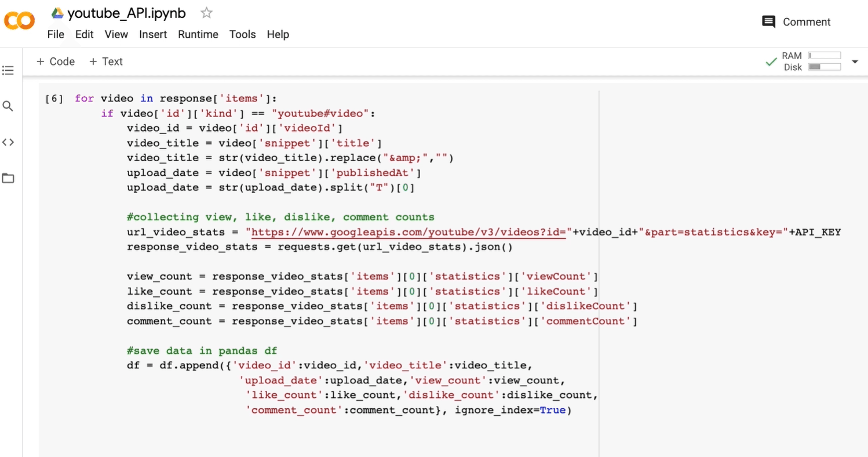Open the Help menu

point(278,34)
